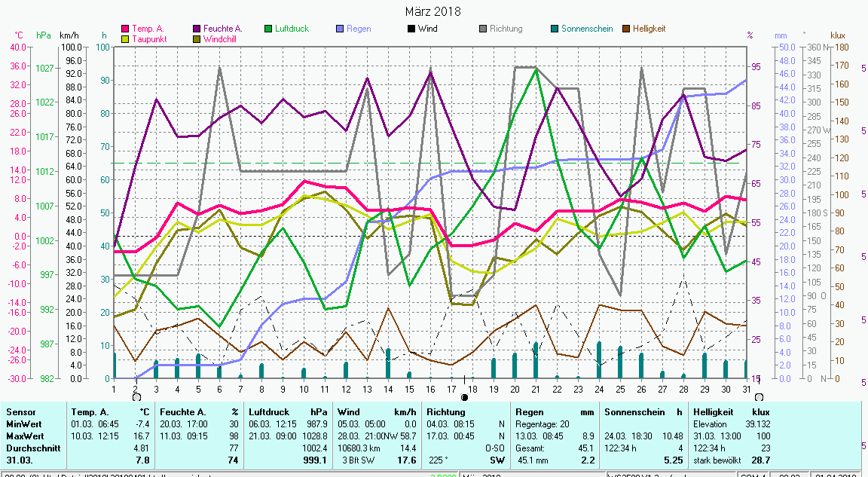Screen dimensions: 868x477
Task: Click the Luftdruck header in statistics table
Action: click(x=269, y=412)
